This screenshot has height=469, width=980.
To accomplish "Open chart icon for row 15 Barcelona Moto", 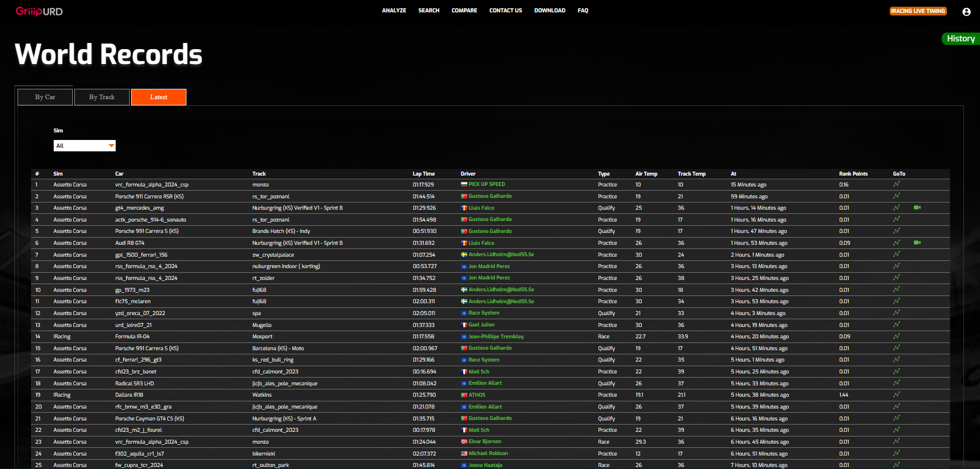I will pos(896,348).
